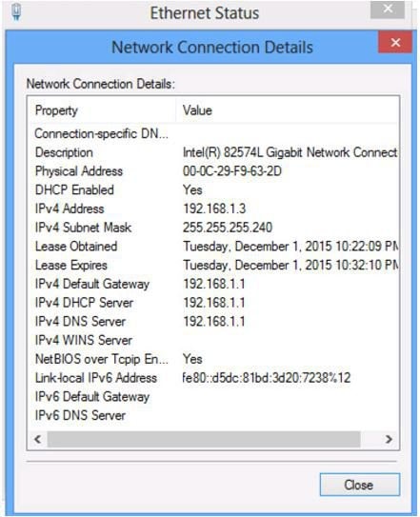Viewport: 420px width, 517px height.
Task: Select the Description row
Action: [x=213, y=152]
